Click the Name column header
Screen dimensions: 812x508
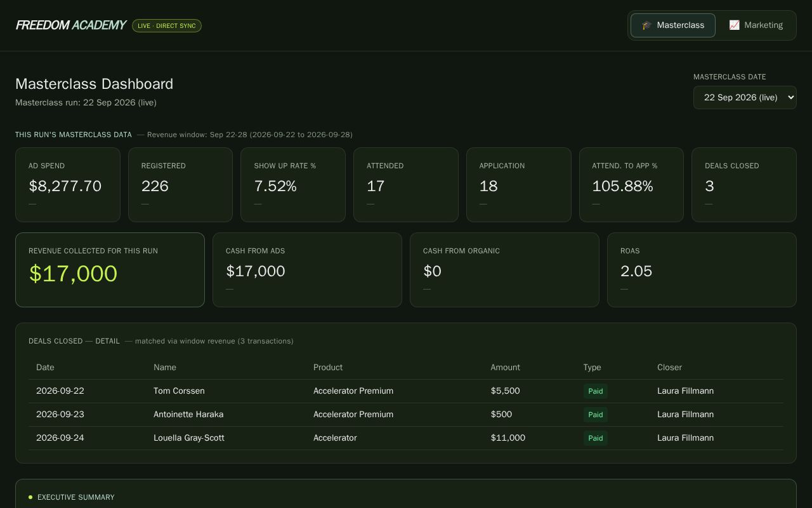165,368
